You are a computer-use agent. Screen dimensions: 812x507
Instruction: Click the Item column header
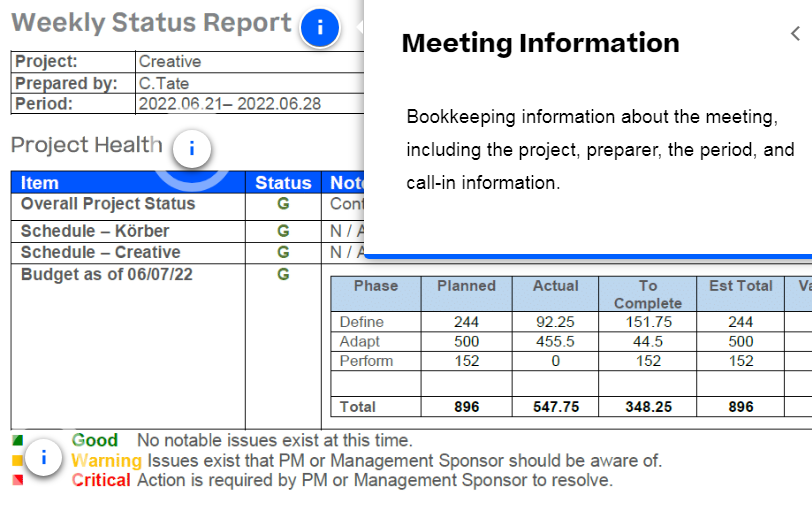pyautogui.click(x=40, y=183)
